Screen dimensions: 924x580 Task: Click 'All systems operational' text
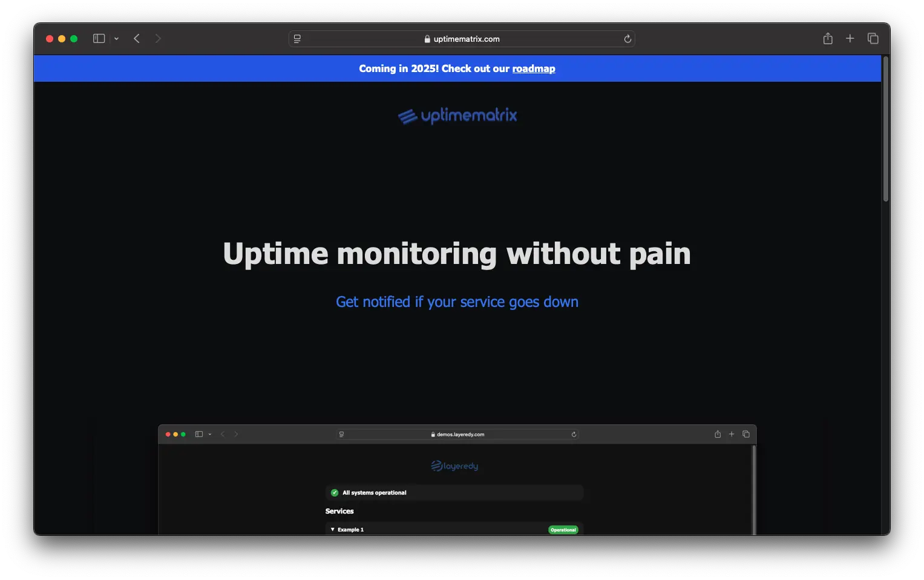(375, 493)
